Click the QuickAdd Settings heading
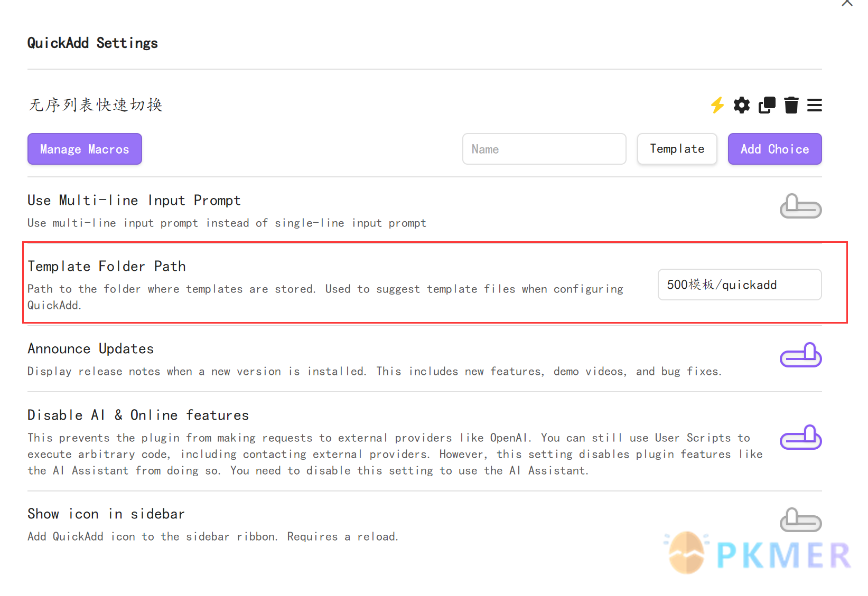Screen dimensions: 868x596 point(92,43)
